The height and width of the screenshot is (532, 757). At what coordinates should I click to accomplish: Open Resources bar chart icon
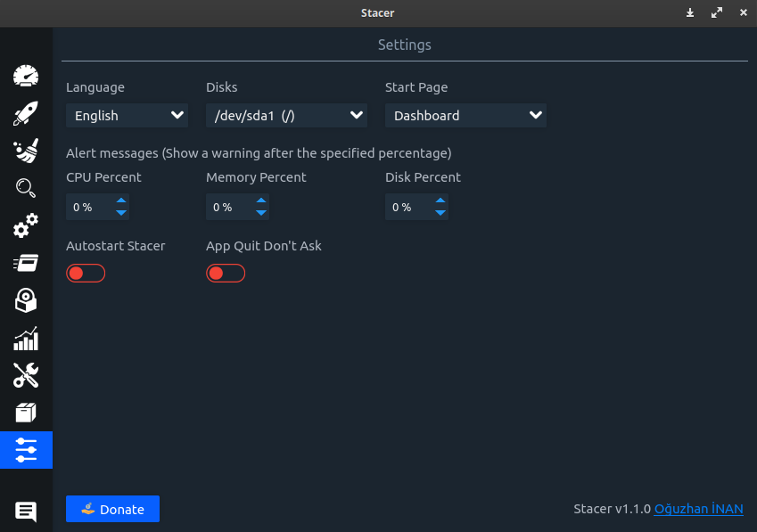[x=26, y=338]
